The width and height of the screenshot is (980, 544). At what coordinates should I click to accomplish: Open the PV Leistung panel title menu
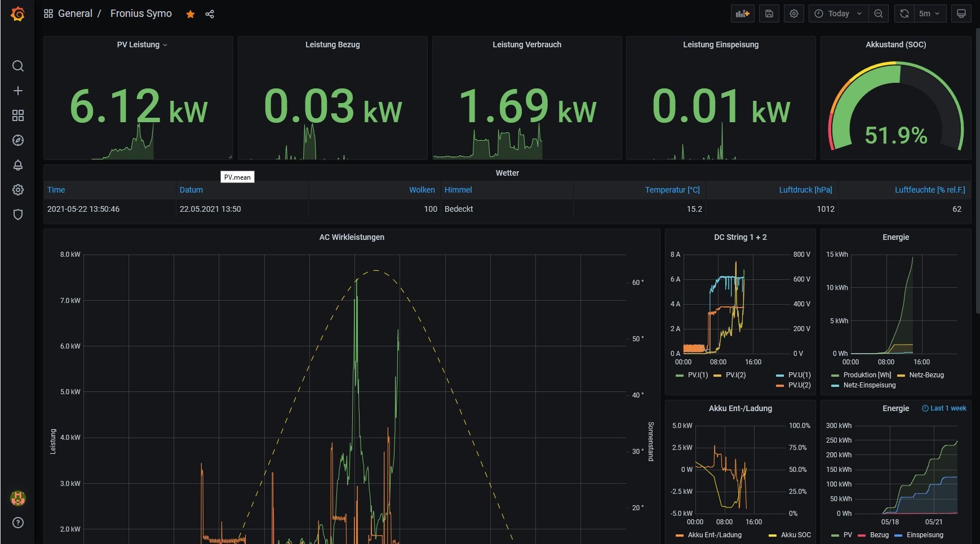tap(141, 44)
